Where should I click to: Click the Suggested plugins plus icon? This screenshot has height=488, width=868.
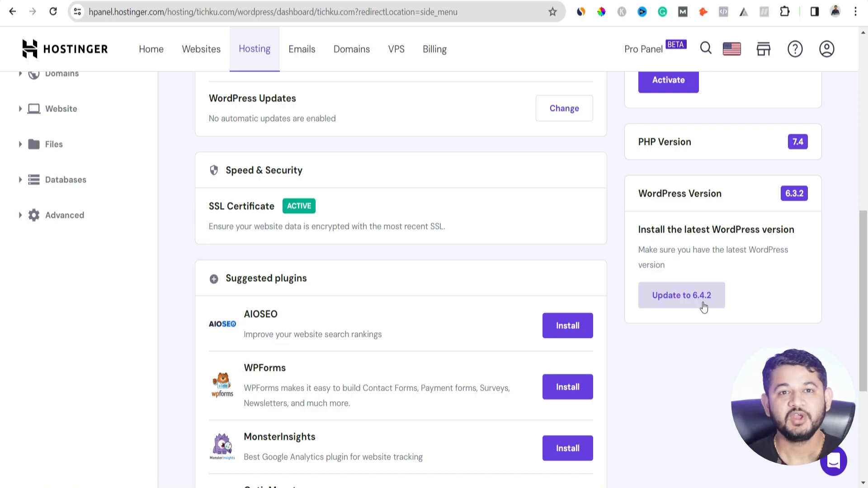(x=214, y=279)
